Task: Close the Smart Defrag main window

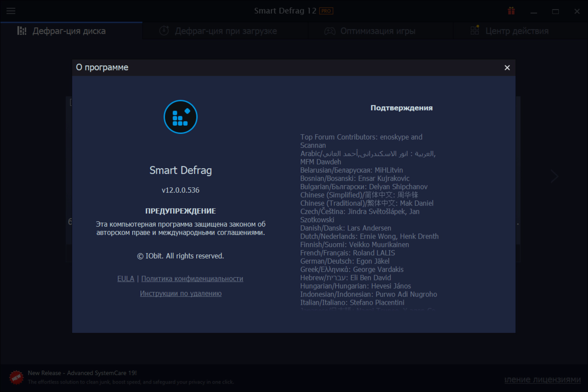Action: pos(577,11)
